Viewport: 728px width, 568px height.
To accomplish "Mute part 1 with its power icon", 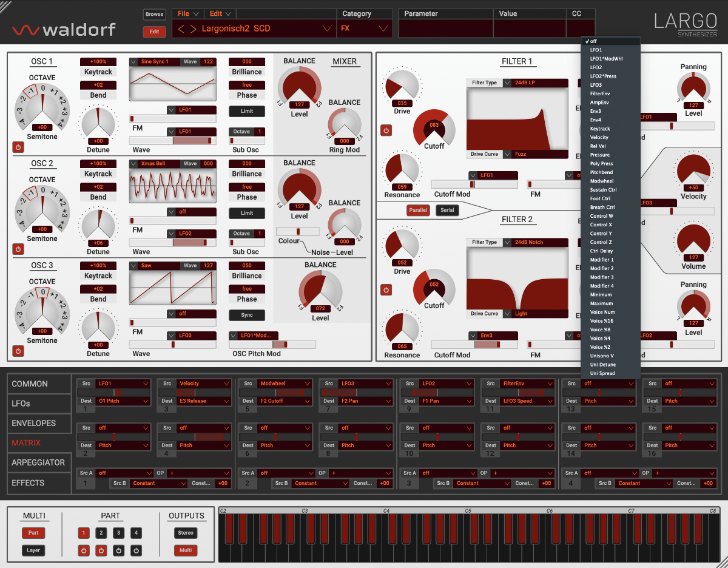I will coord(84,550).
